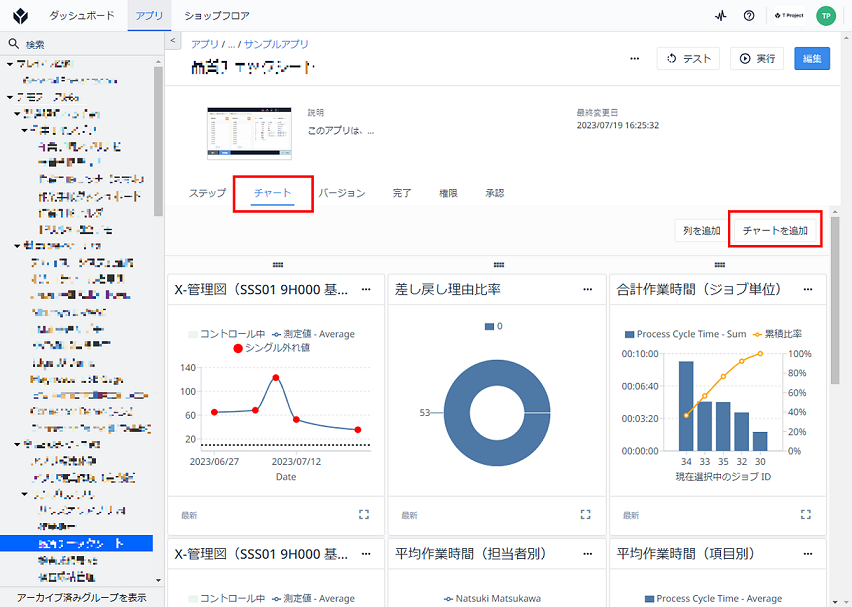This screenshot has height=607, width=852.
Task: Collapse the first folder in the sidebar tree
Action: tap(10, 64)
